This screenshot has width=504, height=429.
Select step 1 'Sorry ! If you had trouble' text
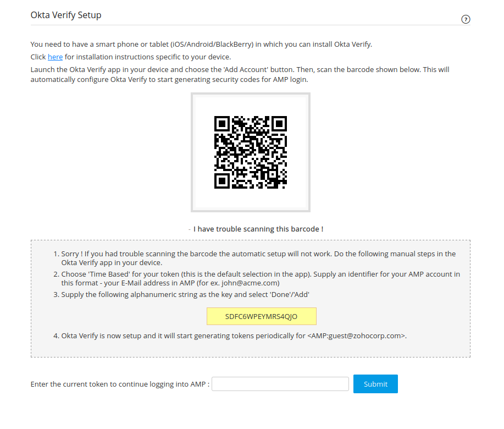tap(258, 258)
